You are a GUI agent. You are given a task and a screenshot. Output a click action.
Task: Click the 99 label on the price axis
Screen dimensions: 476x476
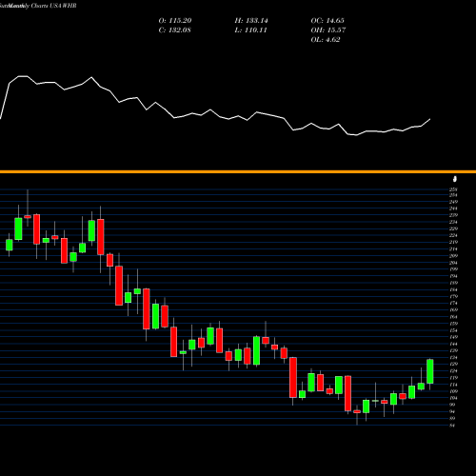coord(452,405)
